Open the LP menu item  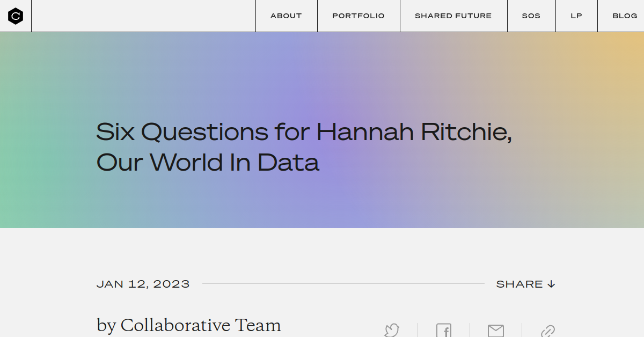tap(576, 16)
